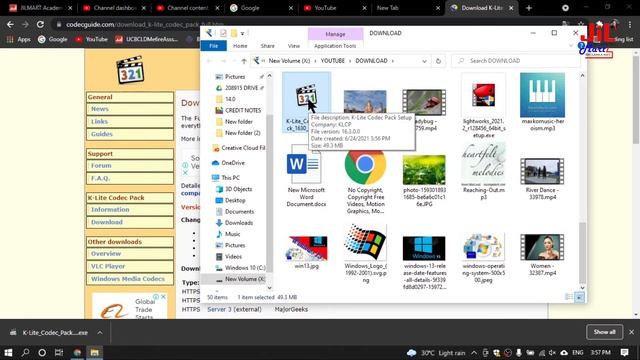
Task: Switch to YouTube browser tab
Action: coord(335,8)
